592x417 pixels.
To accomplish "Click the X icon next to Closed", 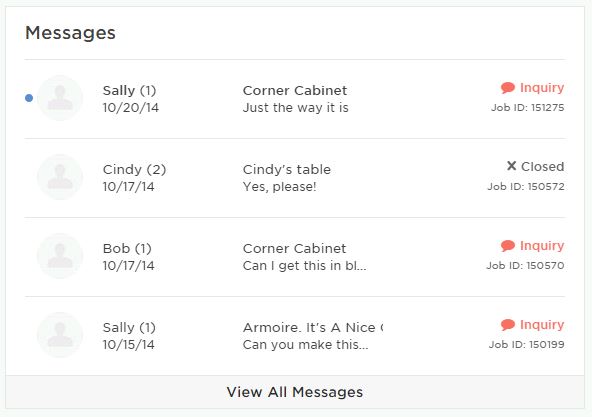I will (511, 166).
